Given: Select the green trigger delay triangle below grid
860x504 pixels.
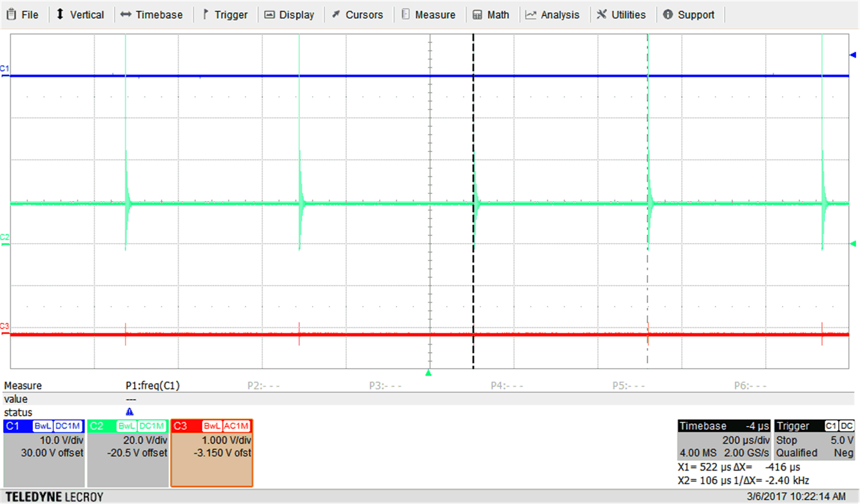Looking at the screenshot, I should tap(428, 373).
